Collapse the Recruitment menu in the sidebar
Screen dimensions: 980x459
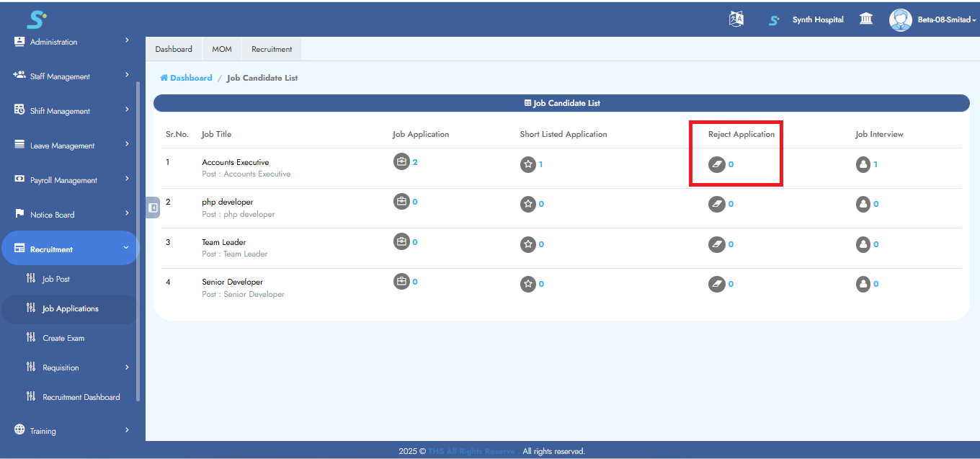click(x=70, y=248)
